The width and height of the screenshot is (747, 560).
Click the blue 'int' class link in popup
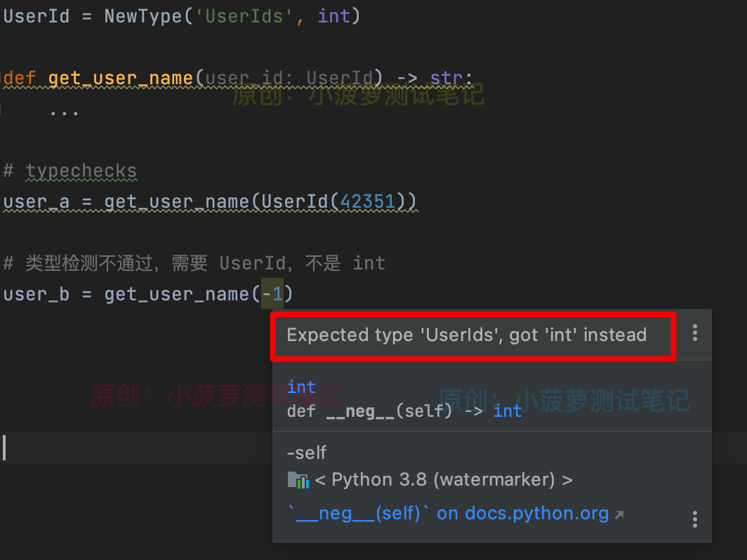[x=301, y=387]
